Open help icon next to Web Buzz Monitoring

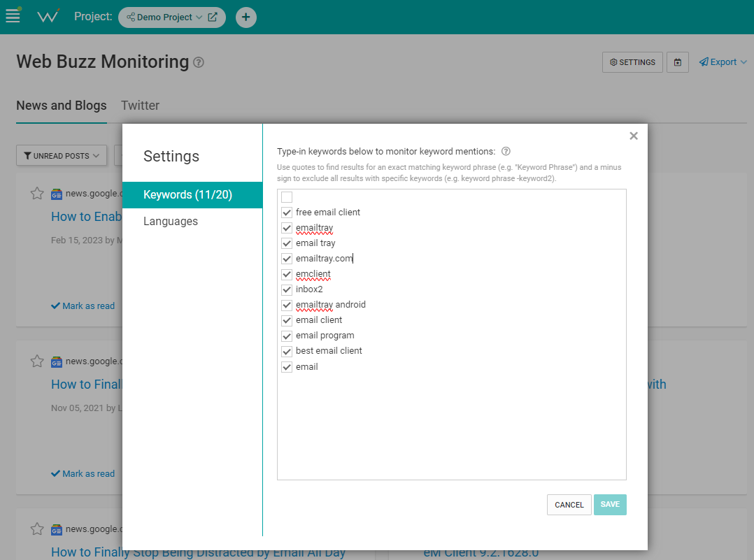click(199, 62)
